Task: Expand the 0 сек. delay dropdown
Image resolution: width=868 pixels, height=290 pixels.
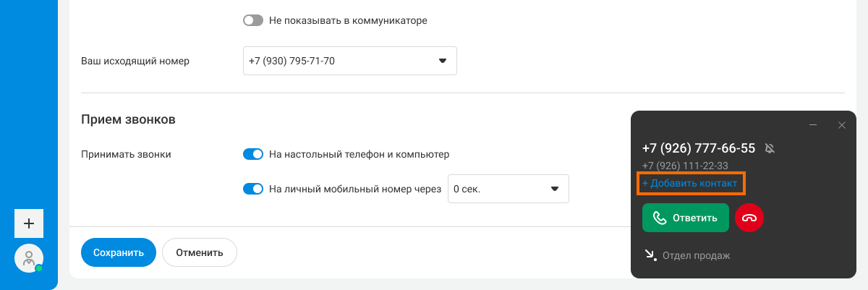Action: click(x=509, y=189)
